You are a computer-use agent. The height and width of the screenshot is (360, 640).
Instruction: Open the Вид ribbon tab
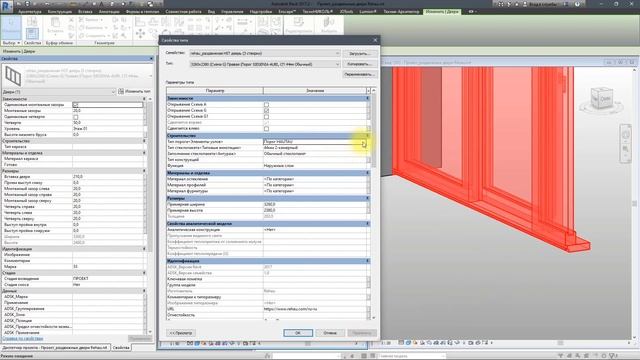(x=211, y=11)
